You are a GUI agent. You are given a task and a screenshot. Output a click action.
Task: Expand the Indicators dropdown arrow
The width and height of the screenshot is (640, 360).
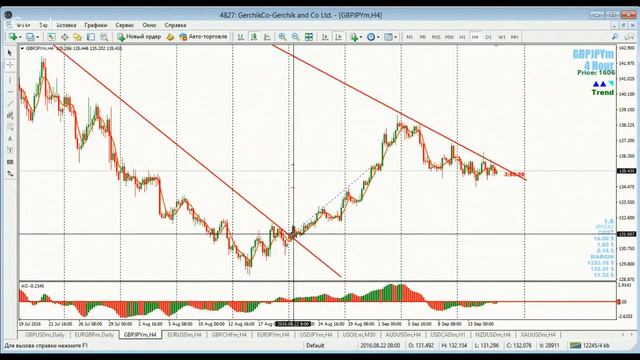[x=361, y=37]
